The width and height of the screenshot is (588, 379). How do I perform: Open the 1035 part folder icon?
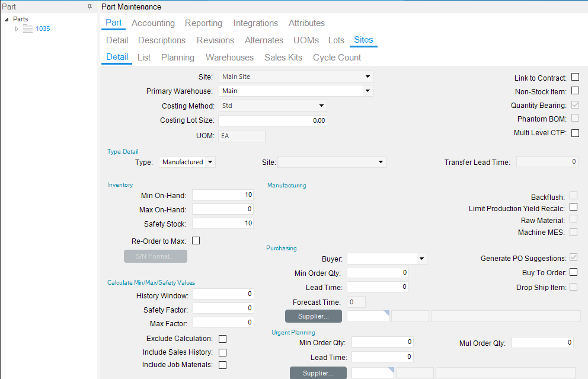28,28
